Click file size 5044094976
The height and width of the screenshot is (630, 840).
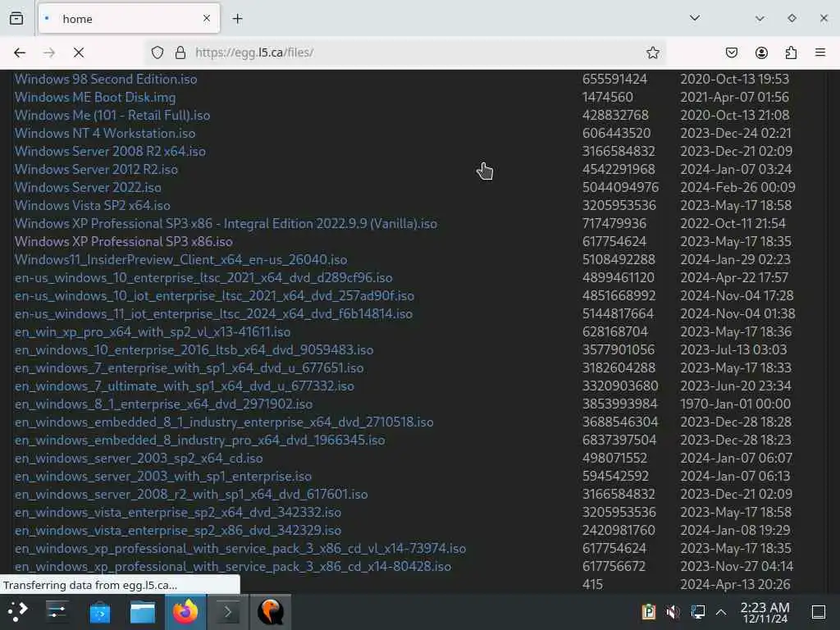coord(620,188)
